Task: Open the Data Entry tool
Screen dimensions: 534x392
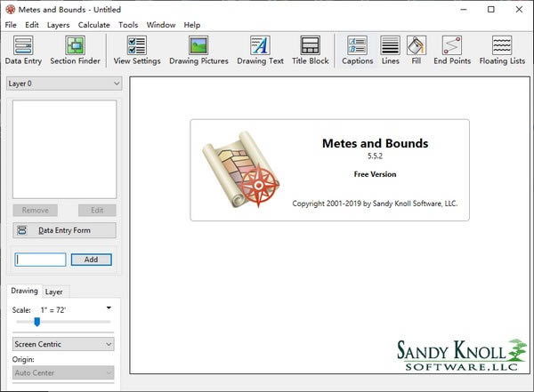Action: pos(24,51)
